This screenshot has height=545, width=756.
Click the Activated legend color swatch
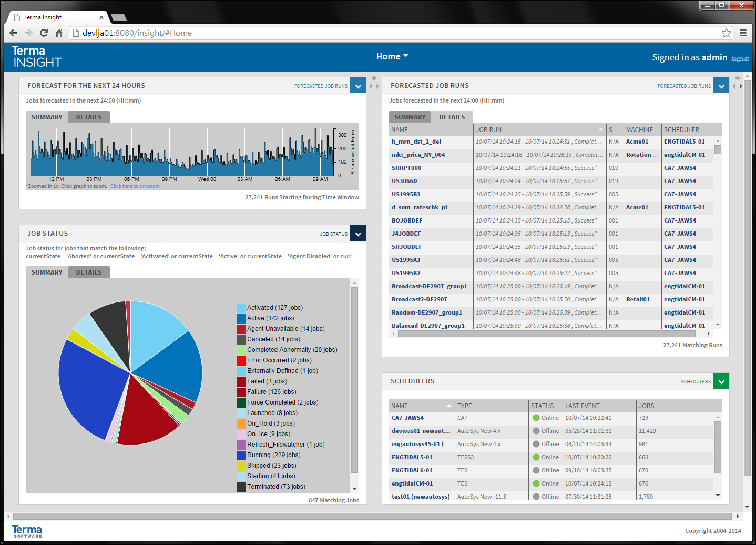[241, 308]
